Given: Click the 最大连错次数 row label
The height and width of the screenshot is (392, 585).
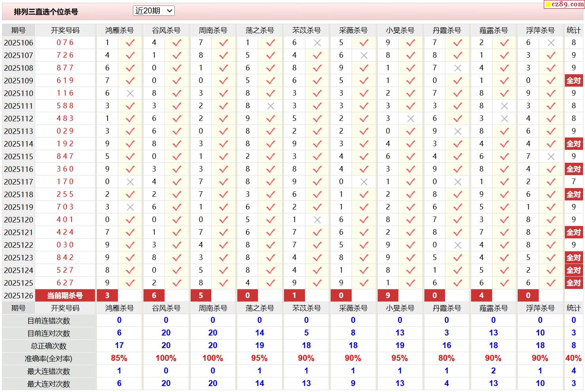Looking at the screenshot, I should pos(49,371).
